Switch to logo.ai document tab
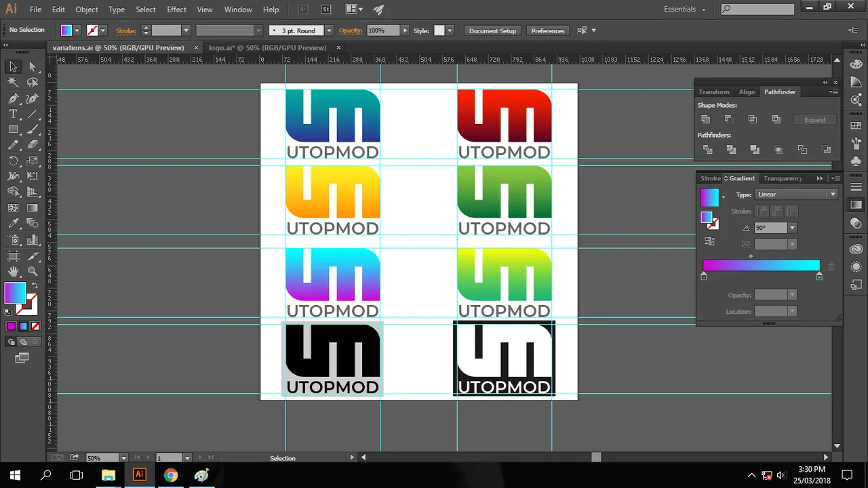This screenshot has width=868, height=488. pos(267,48)
